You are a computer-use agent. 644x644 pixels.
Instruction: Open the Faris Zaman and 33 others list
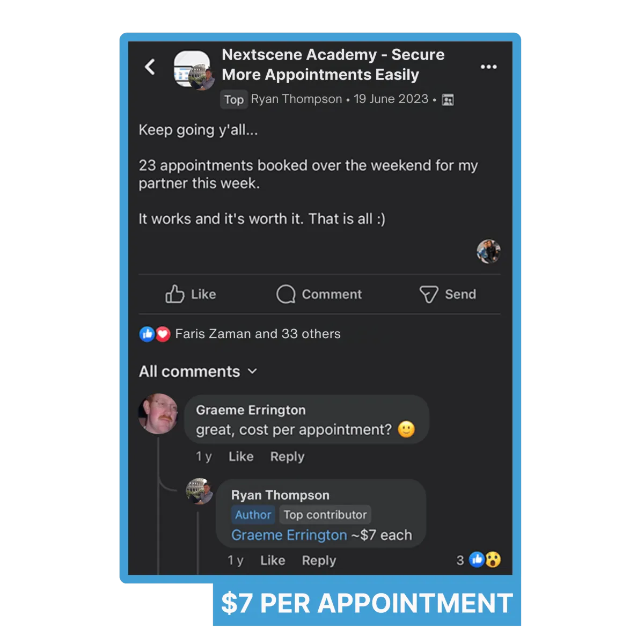coord(258,334)
